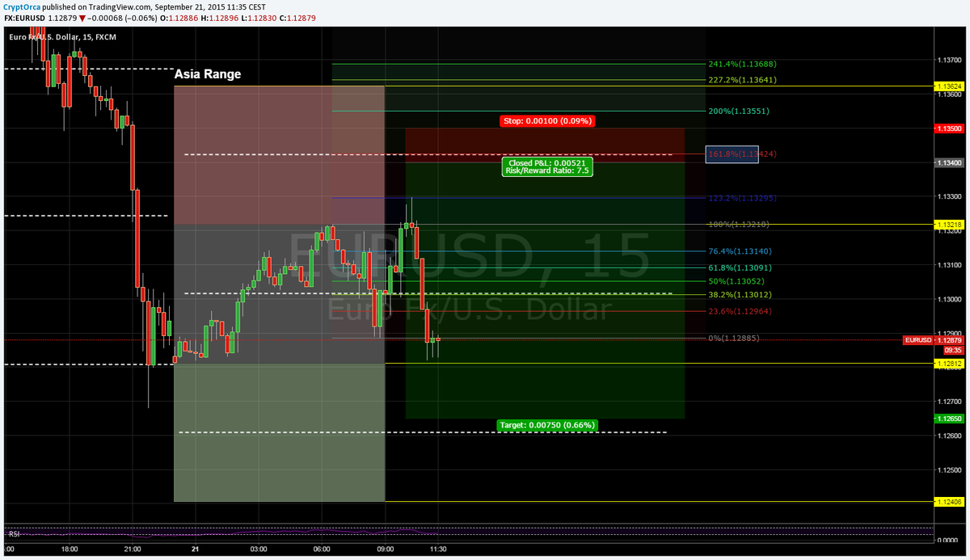Click the yellow 1.12406 price axis tag
The height and width of the screenshot is (560, 970).
click(948, 502)
